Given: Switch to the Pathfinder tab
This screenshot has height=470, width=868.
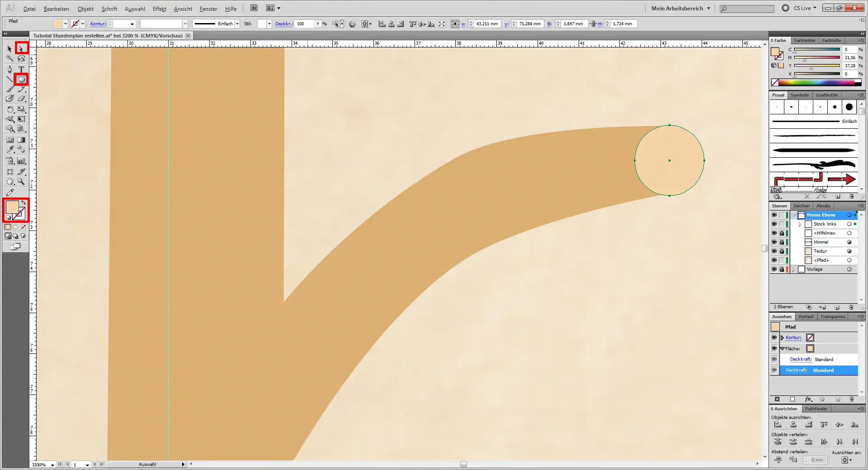Looking at the screenshot, I should [816, 409].
